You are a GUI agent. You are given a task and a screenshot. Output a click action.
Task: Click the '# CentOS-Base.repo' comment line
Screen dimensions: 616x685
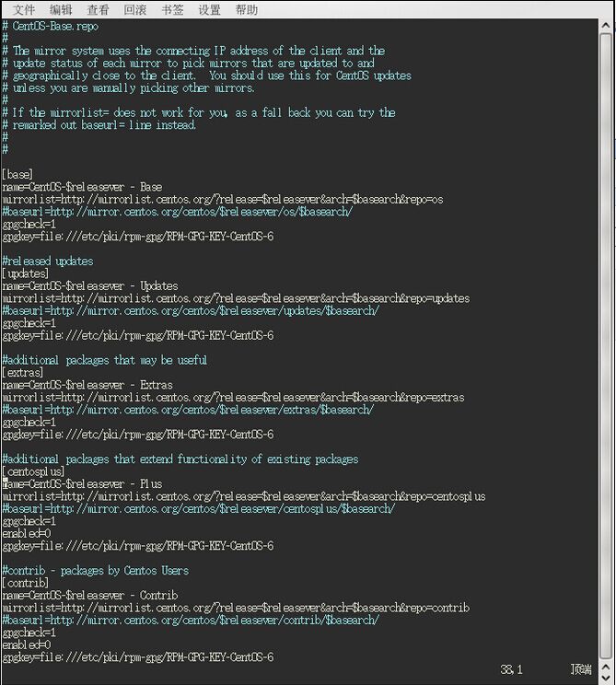point(51,26)
